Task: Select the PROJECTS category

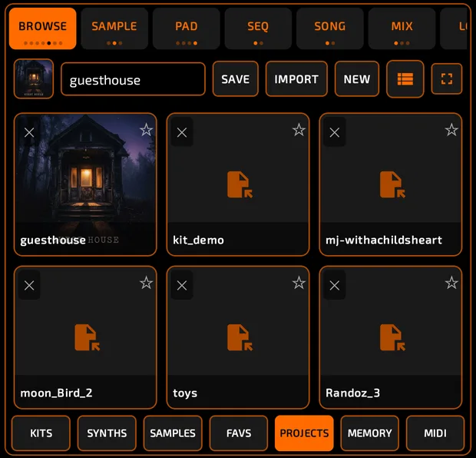Action: (x=304, y=433)
